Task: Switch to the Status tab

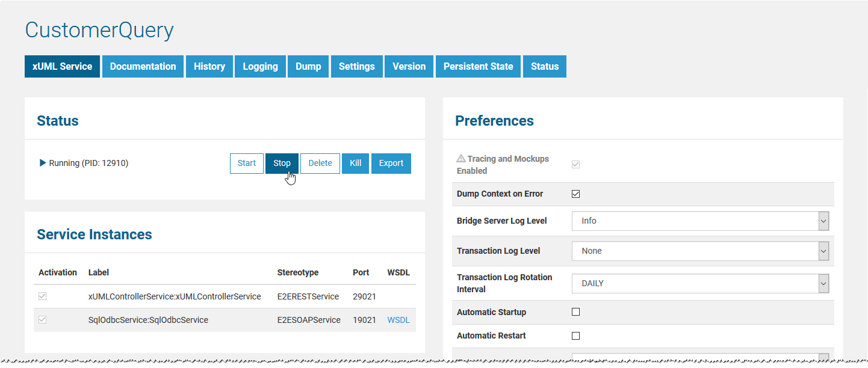Action: [544, 66]
